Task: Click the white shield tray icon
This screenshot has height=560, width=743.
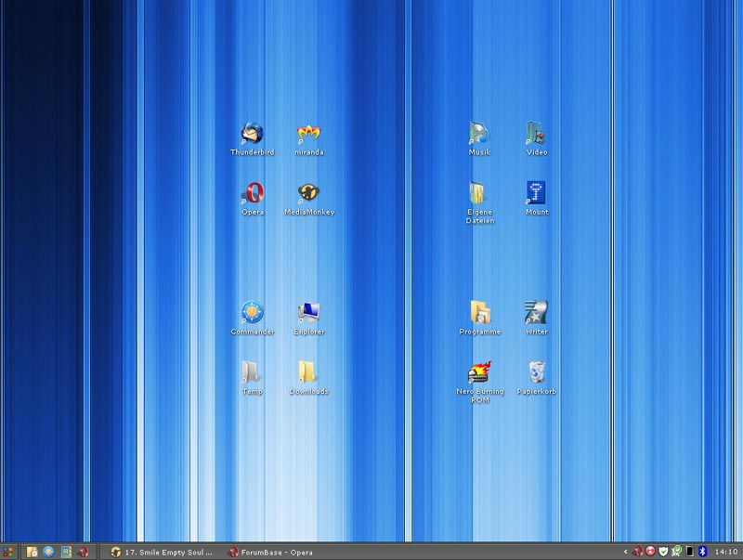Action: click(663, 551)
